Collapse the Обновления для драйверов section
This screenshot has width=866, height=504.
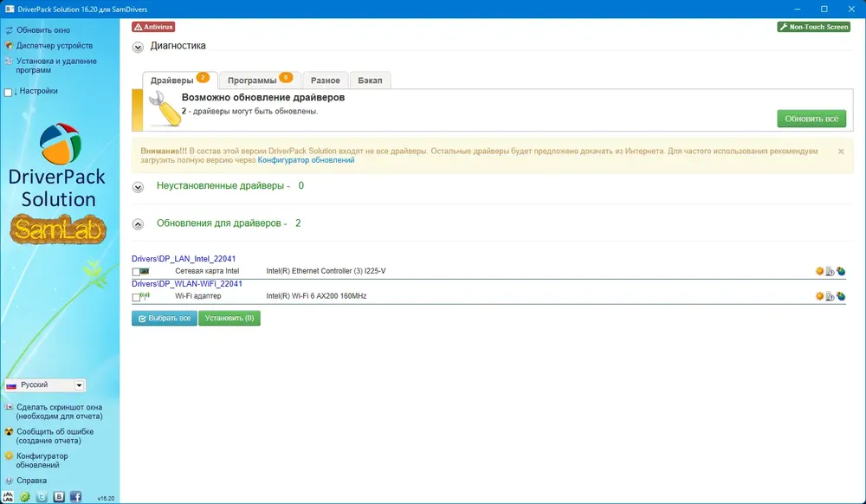(x=138, y=224)
